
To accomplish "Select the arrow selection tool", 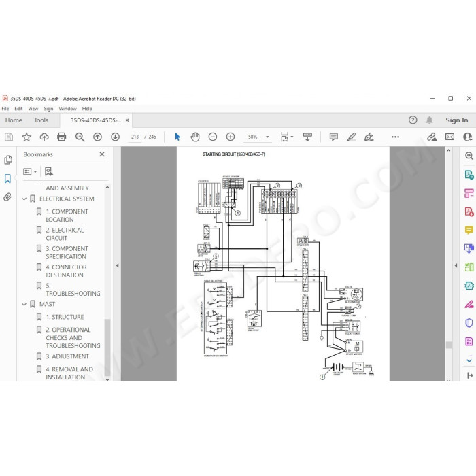I will (177, 137).
